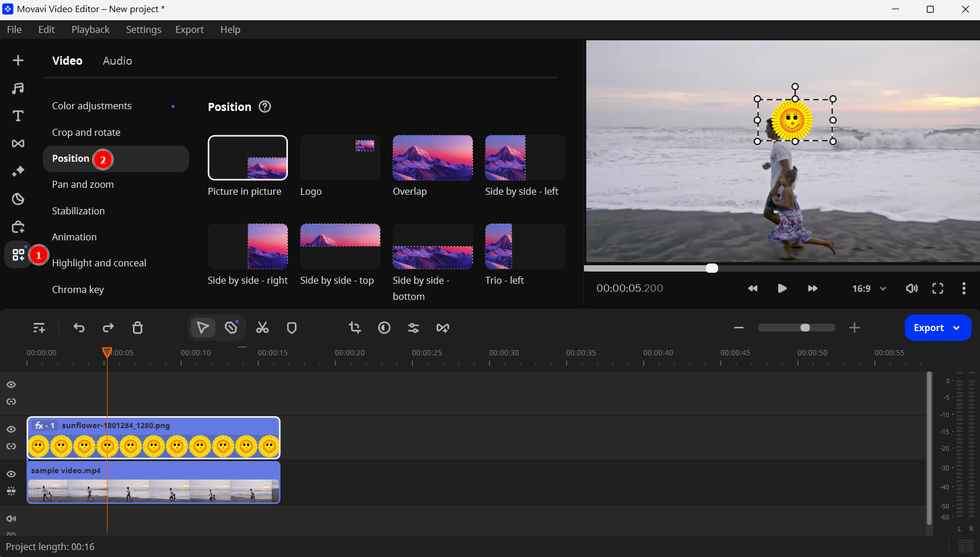This screenshot has width=980, height=557.
Task: Open the Edit menu
Action: 46,29
